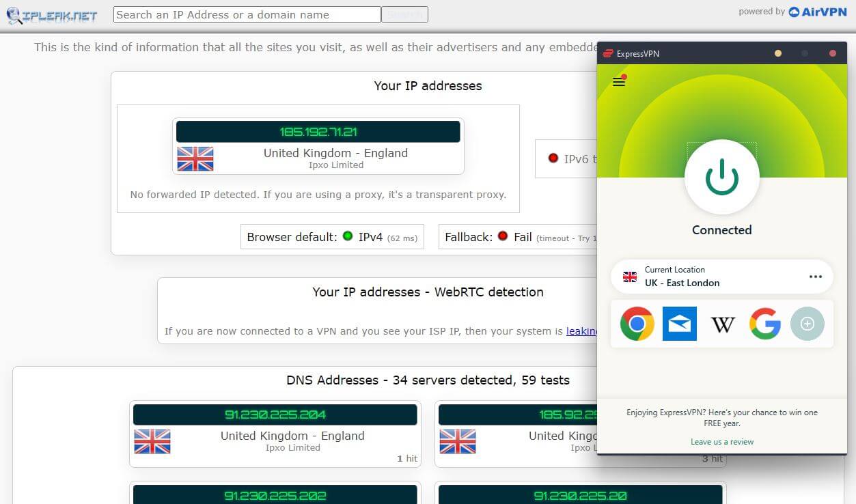Minimize the ExpressVPN window
The image size is (856, 504).
[777, 53]
